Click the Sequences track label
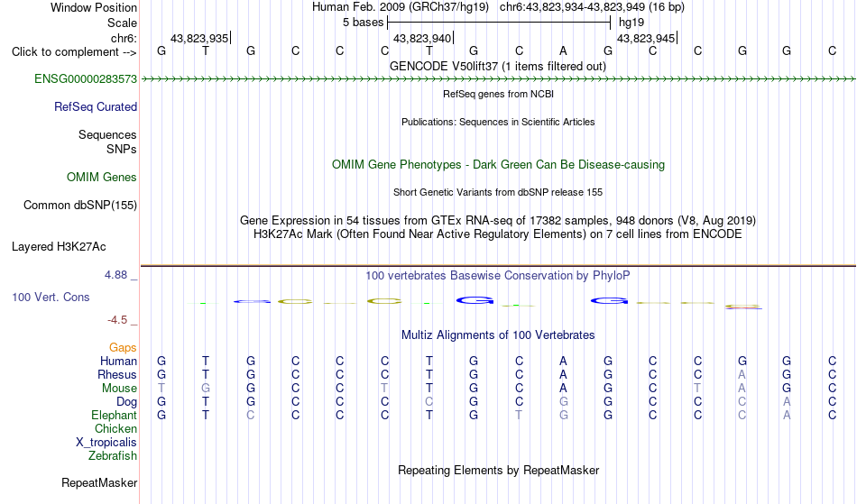Viewport: 857px width, 504px height. tap(107, 134)
